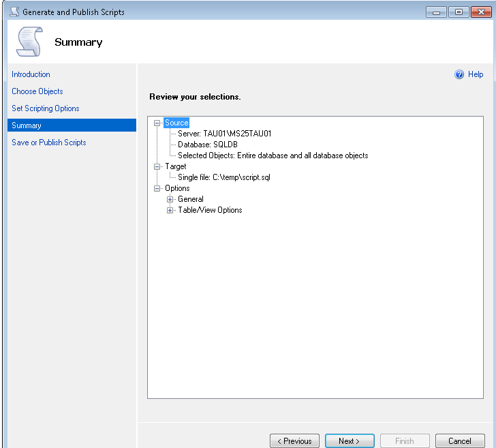Open the Help link
The height and width of the screenshot is (448, 496).
476,75
